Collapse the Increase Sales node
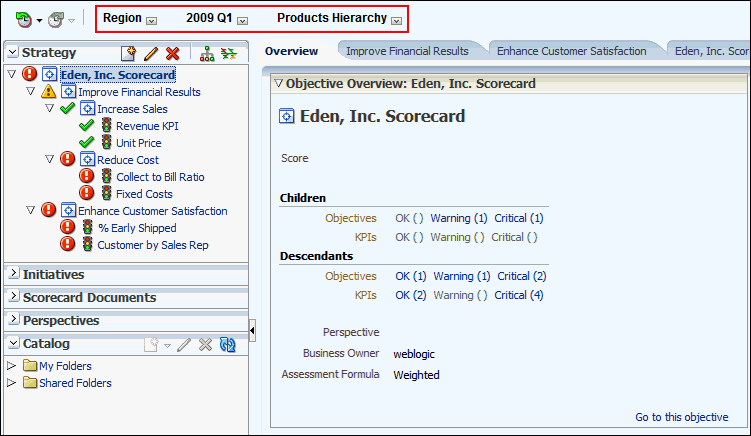751x436 pixels. click(49, 108)
